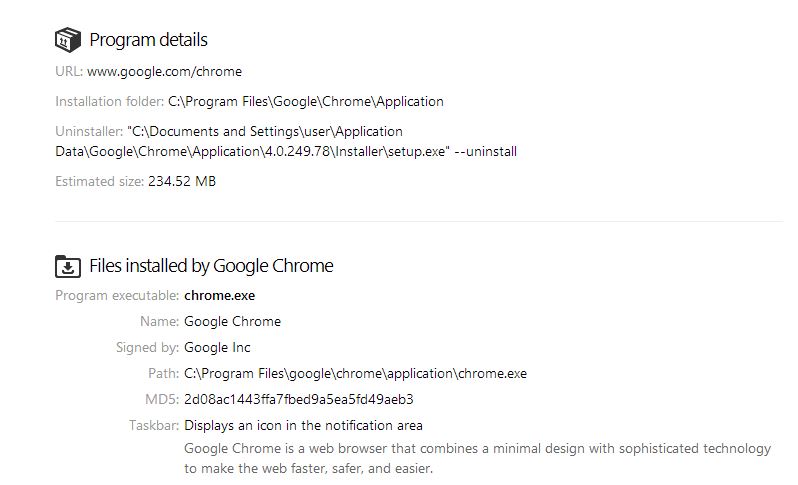Click the Program details box icon
Image resolution: width=798 pixels, height=485 pixels.
pyautogui.click(x=67, y=40)
